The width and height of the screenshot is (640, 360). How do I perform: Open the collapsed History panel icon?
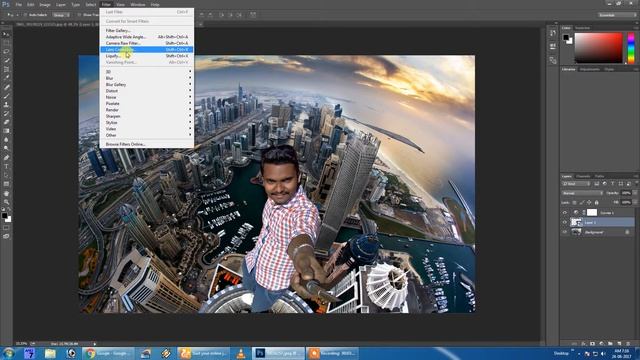[x=553, y=33]
